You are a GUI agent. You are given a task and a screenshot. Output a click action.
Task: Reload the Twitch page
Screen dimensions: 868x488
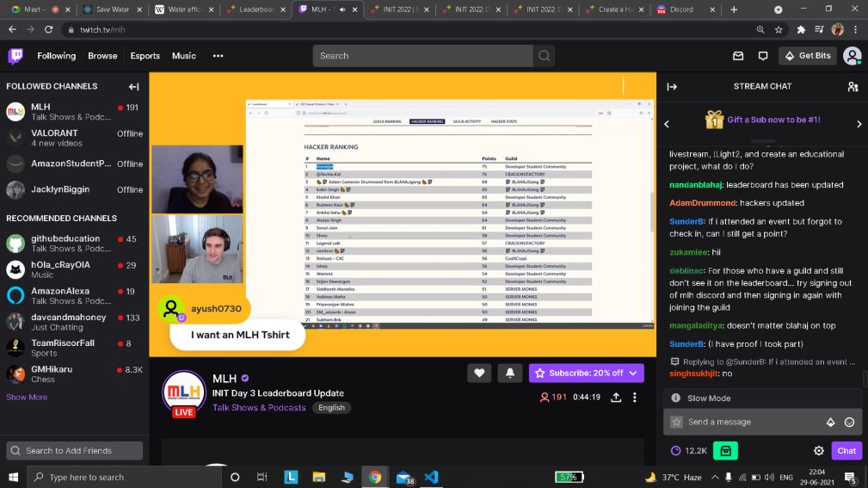coord(49,29)
